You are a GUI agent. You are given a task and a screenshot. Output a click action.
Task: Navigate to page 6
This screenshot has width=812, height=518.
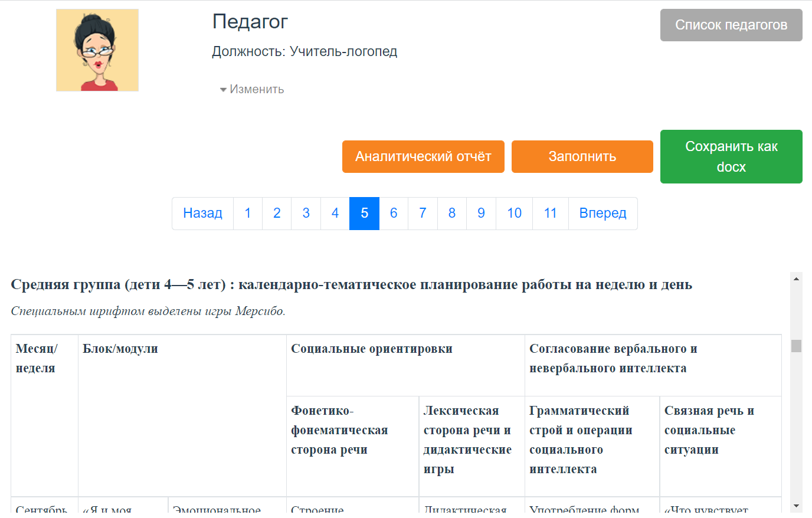[x=394, y=213]
